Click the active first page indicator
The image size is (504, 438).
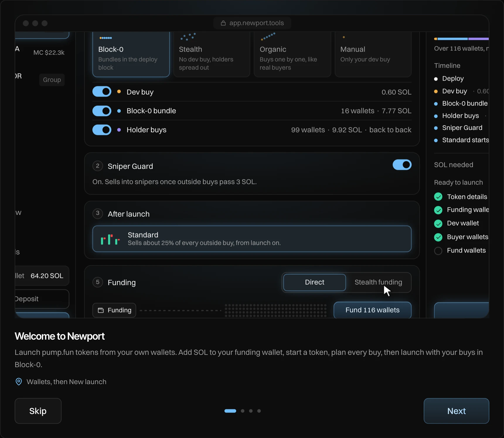pyautogui.click(x=230, y=411)
